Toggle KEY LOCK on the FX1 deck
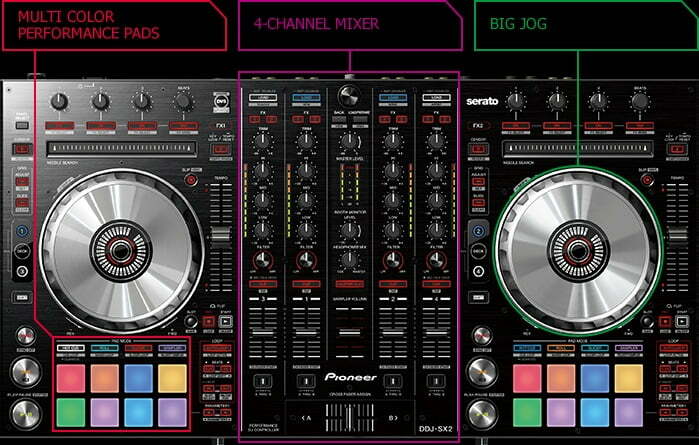The height and width of the screenshot is (445, 699). (221, 149)
